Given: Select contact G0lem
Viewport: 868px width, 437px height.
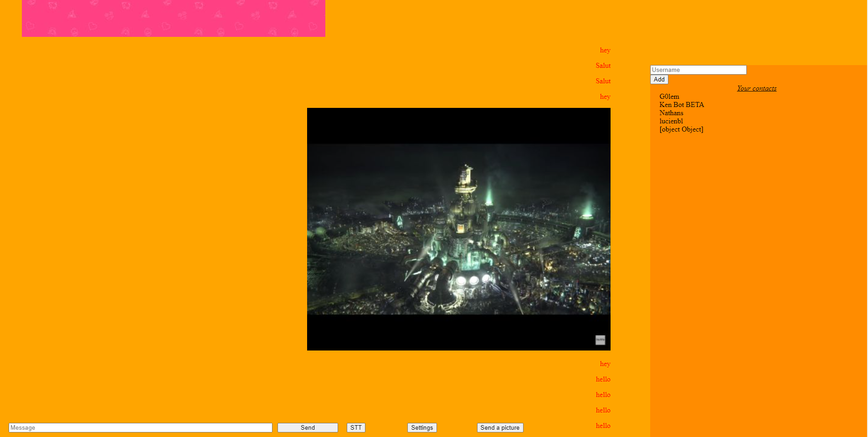Looking at the screenshot, I should 669,97.
